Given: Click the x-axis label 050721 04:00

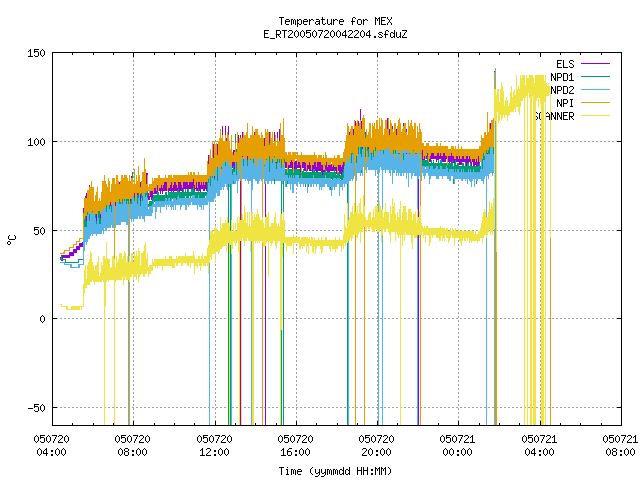Looking at the screenshot, I should coord(539,445).
